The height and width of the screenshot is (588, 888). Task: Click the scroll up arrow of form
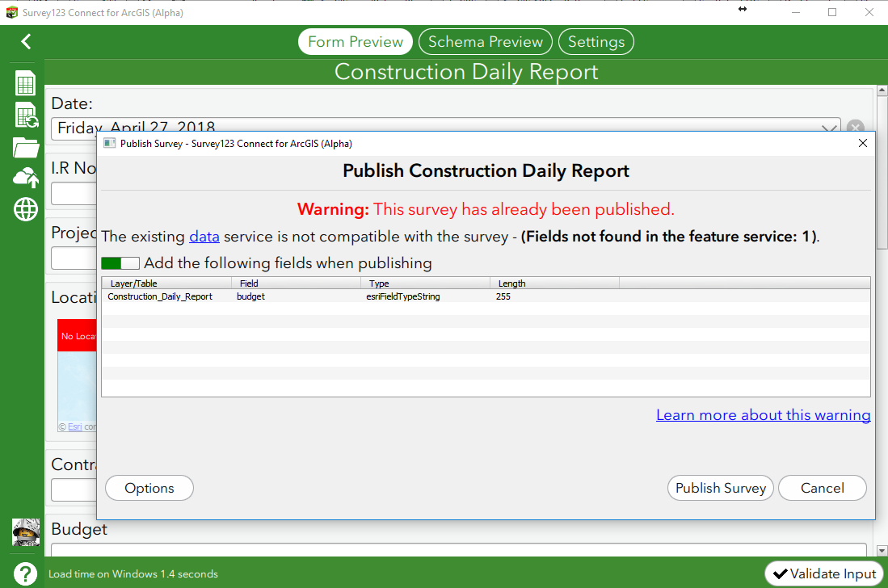pyautogui.click(x=882, y=90)
